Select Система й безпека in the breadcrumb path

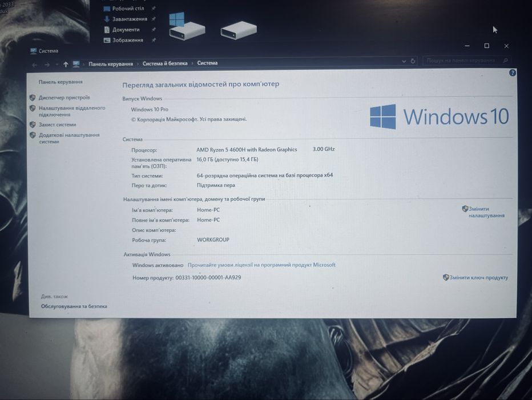coord(165,63)
